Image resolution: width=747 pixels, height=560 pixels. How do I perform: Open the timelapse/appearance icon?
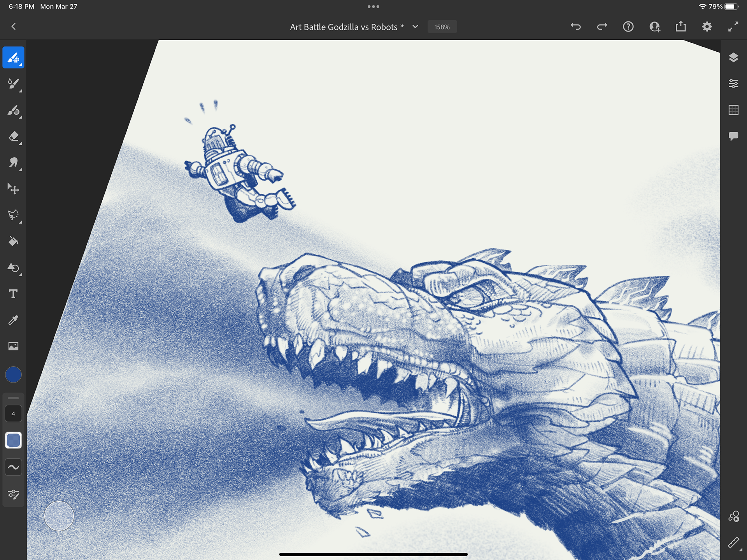[x=734, y=516]
